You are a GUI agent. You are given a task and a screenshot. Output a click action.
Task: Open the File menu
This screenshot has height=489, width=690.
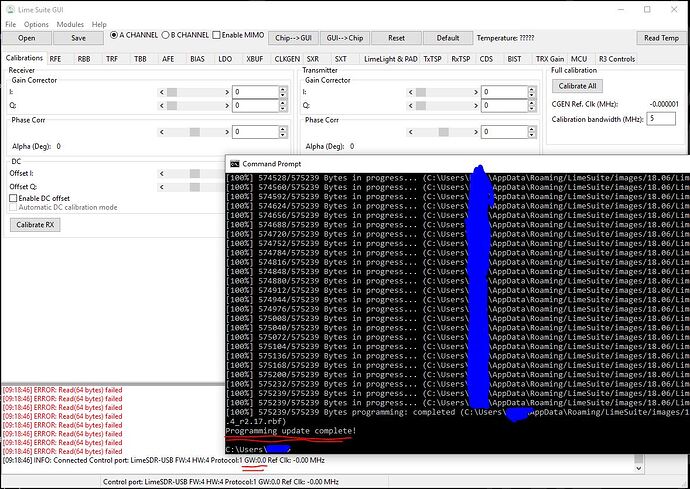pos(11,24)
